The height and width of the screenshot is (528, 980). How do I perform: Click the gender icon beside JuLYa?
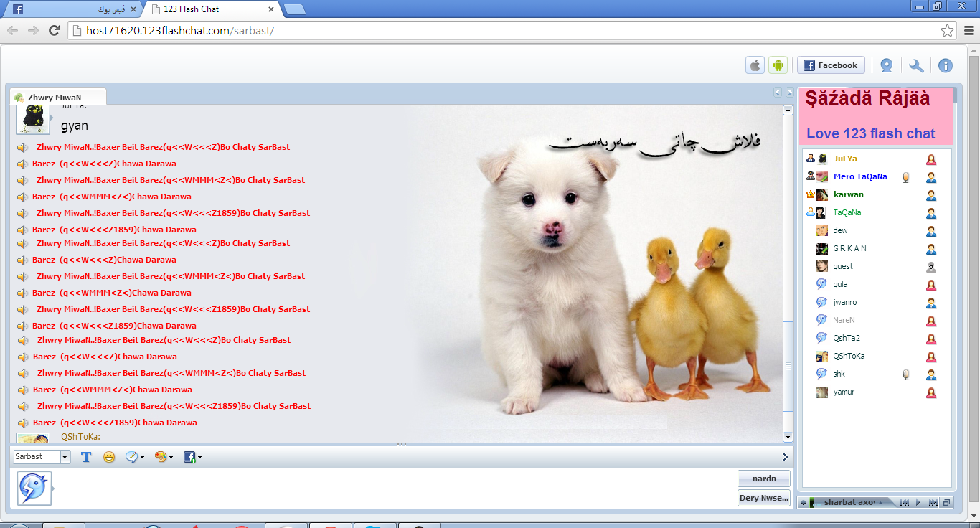coord(931,159)
